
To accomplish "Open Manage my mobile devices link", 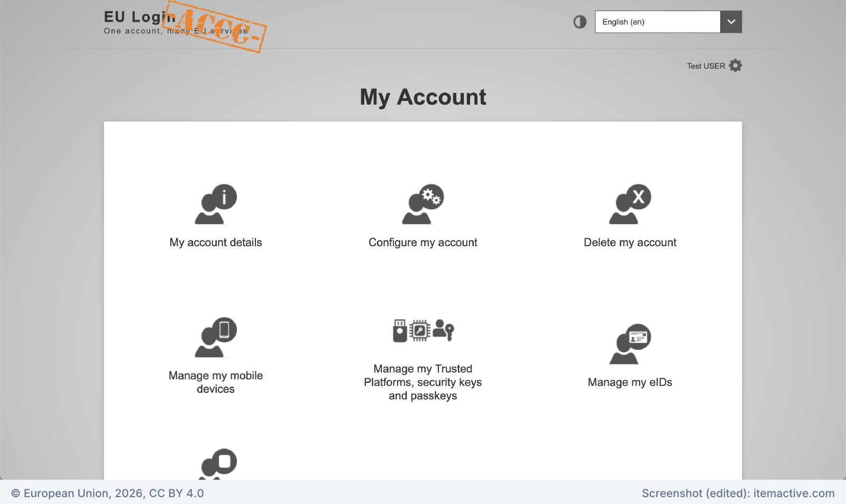I will click(x=216, y=382).
